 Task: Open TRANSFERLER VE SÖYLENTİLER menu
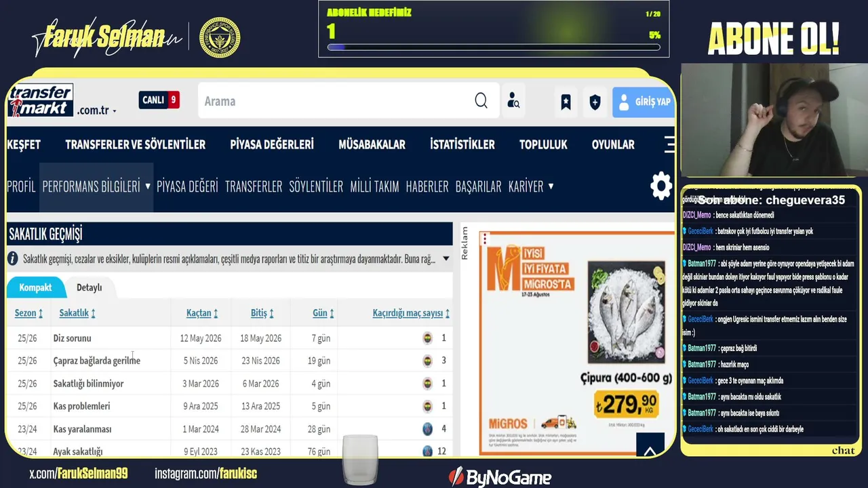pos(135,144)
